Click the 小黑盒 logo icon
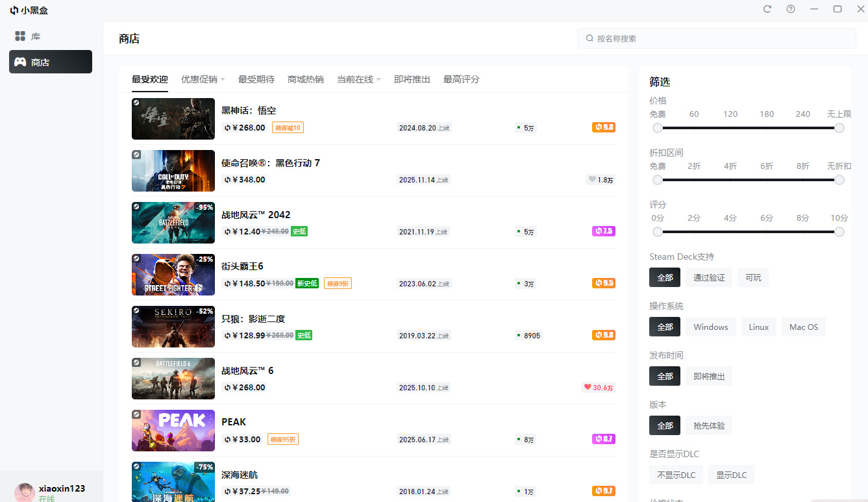This screenshot has height=502, width=868. click(14, 10)
